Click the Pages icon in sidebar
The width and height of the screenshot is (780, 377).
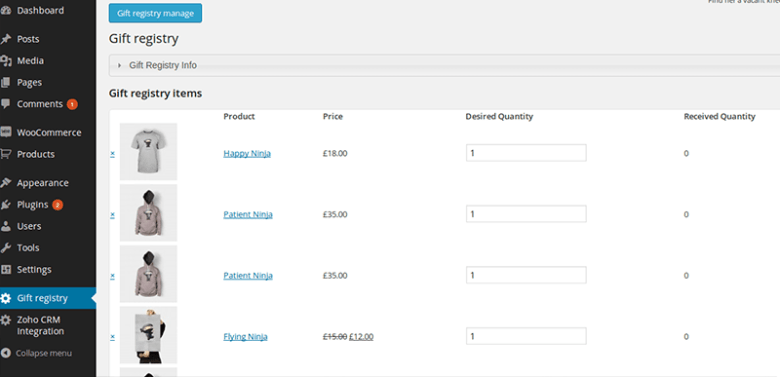[5, 82]
